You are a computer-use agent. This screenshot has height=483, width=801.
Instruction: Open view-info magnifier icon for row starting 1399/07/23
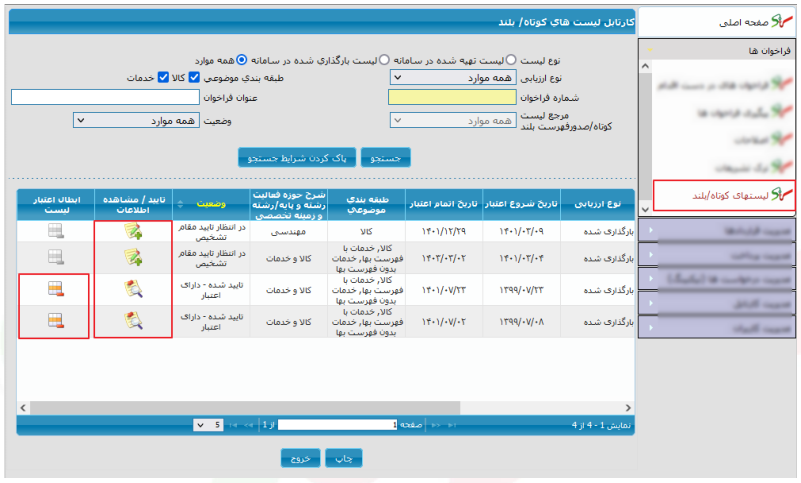[x=133, y=289]
